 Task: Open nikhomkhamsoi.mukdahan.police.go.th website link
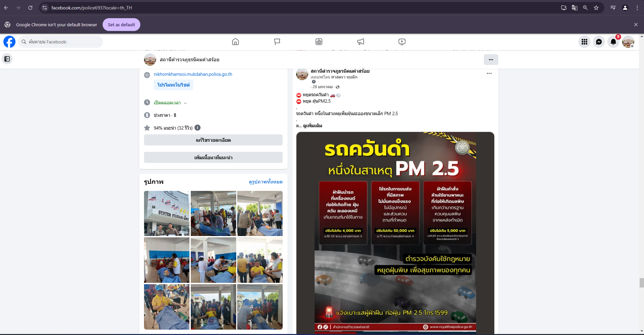point(193,74)
